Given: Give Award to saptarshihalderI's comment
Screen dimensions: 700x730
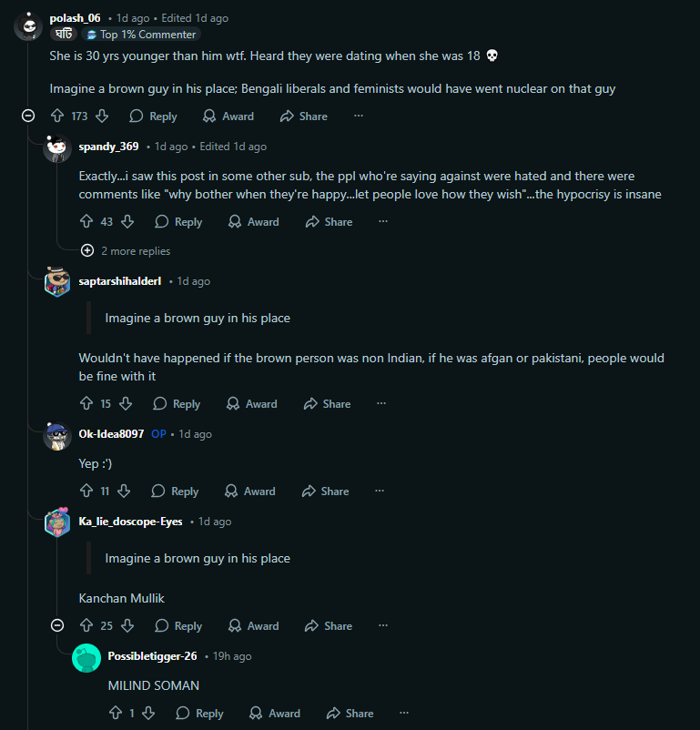Looking at the screenshot, I should pos(251,404).
